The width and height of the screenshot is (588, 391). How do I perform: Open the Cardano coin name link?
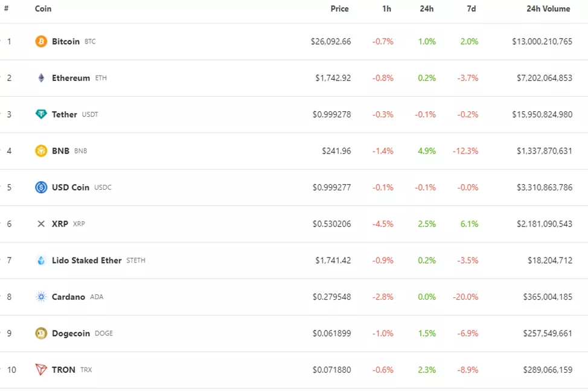pos(68,297)
